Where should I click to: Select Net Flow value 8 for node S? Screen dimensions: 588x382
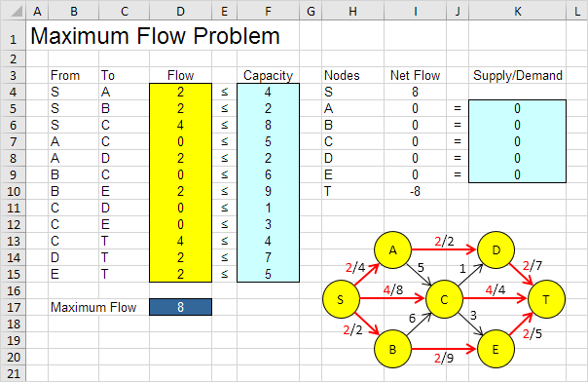(415, 92)
